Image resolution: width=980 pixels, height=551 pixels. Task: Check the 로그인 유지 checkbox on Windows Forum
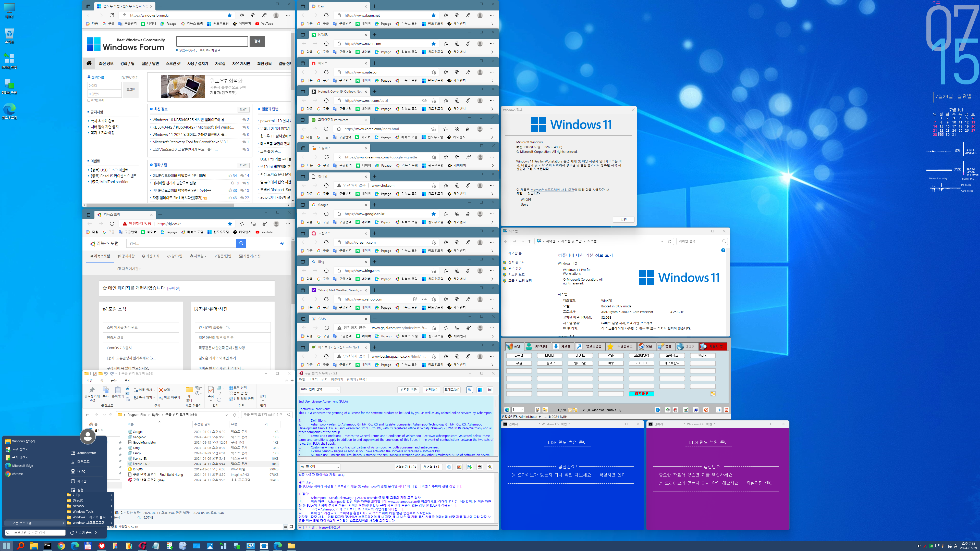click(x=89, y=101)
